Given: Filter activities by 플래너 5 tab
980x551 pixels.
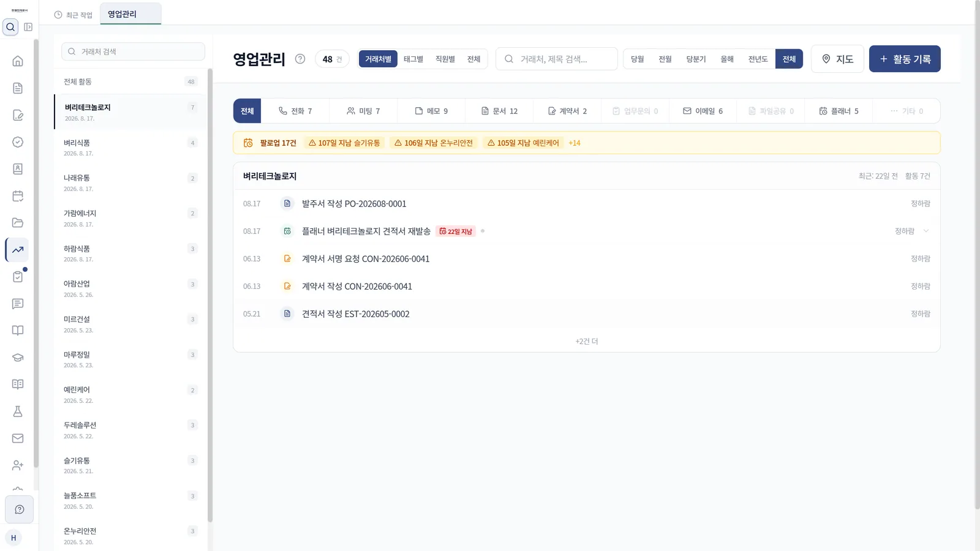Looking at the screenshot, I should tap(839, 111).
